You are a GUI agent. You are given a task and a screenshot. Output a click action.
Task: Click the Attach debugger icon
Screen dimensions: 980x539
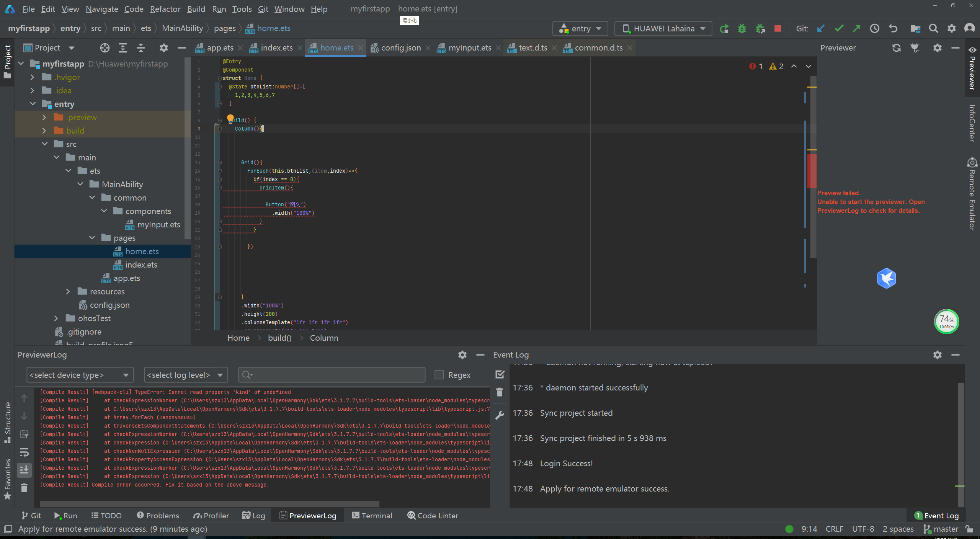(760, 29)
